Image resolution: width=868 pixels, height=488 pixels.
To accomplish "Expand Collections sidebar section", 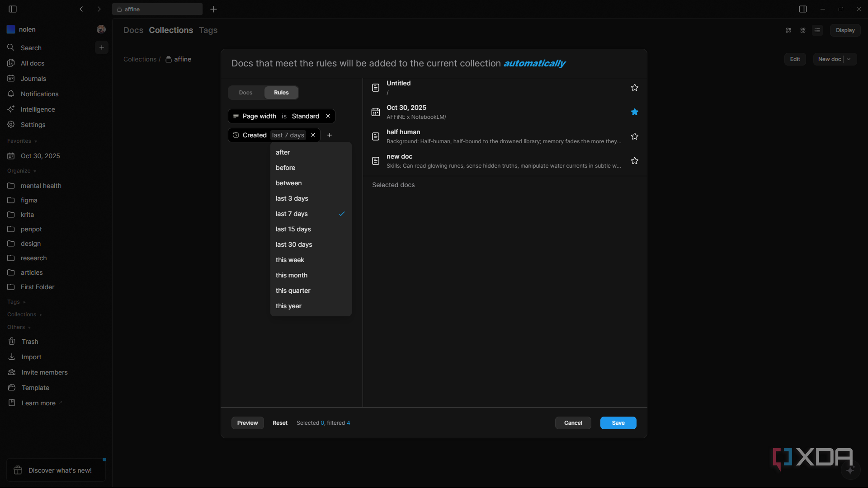I will click(x=24, y=314).
